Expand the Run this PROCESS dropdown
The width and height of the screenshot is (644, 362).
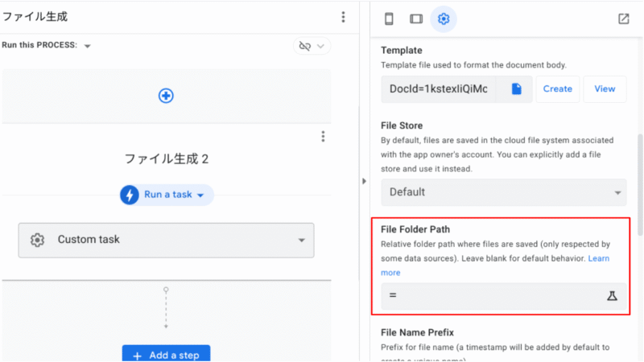tap(87, 46)
